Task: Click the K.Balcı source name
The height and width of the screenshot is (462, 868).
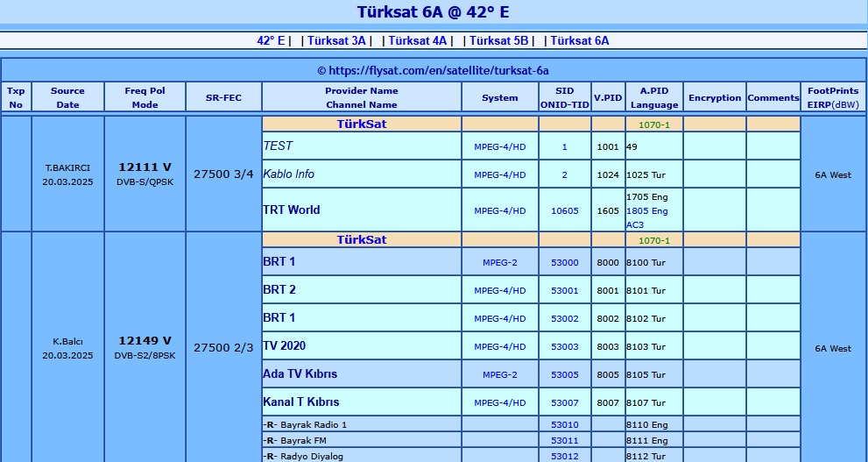Action: 67,341
